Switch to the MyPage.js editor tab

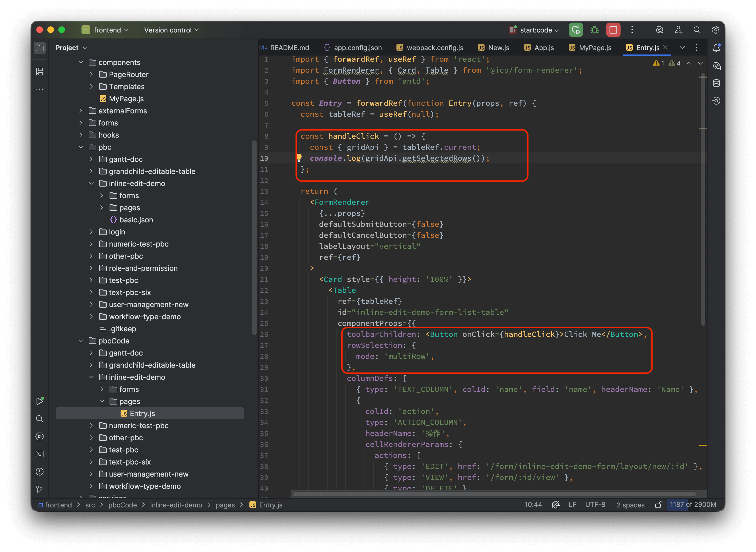(x=590, y=47)
